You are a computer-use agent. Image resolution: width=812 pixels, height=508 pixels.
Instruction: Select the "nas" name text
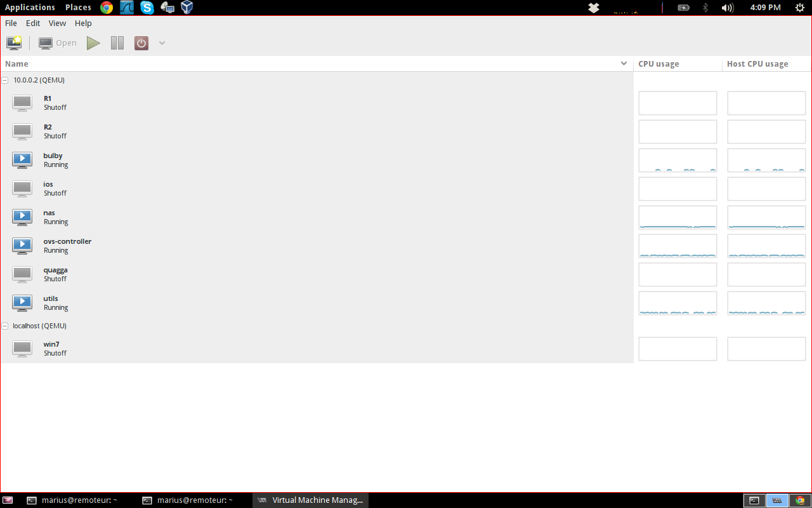tap(49, 213)
